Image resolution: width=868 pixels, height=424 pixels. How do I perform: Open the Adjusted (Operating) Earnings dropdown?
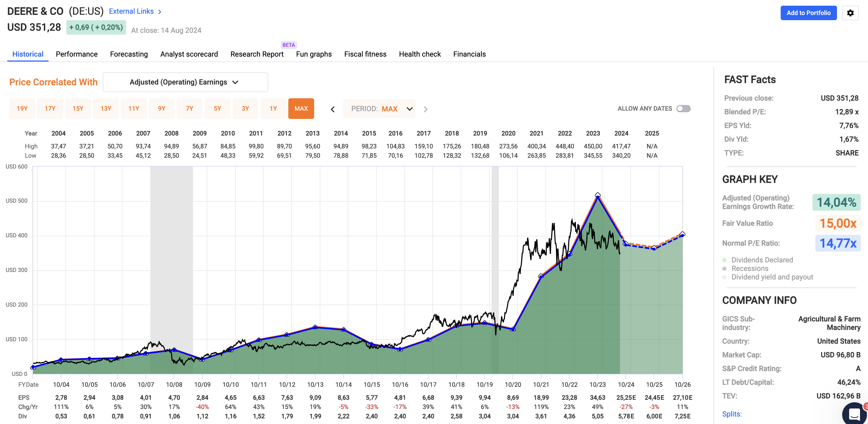pos(185,82)
